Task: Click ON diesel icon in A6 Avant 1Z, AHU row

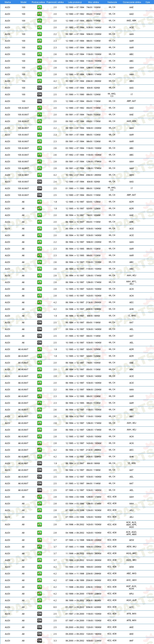Action: pyautogui.click(x=39, y=464)
